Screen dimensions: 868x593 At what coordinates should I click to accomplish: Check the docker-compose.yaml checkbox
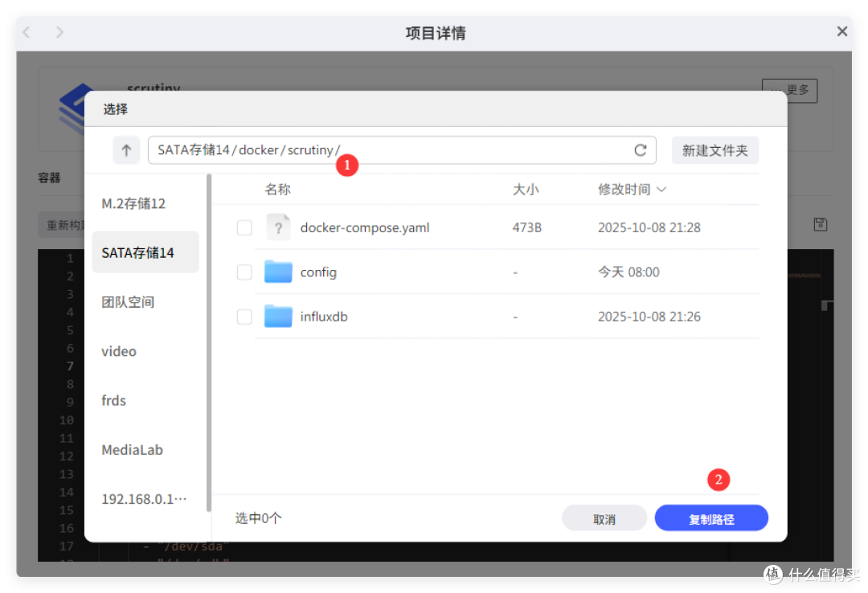pos(244,227)
